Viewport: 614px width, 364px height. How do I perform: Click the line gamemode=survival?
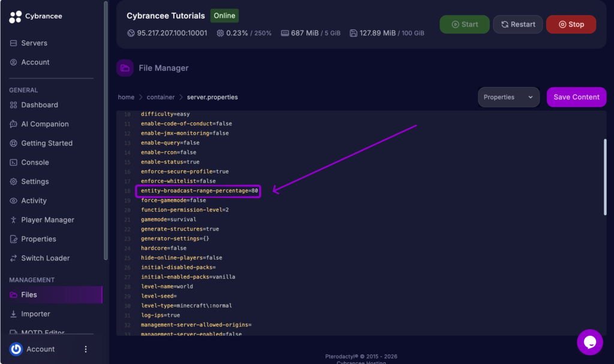point(168,219)
